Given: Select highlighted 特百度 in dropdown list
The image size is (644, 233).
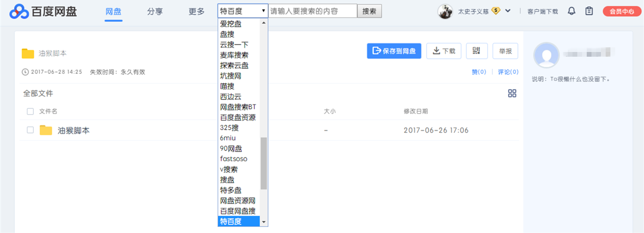Looking at the screenshot, I should pyautogui.click(x=239, y=221).
